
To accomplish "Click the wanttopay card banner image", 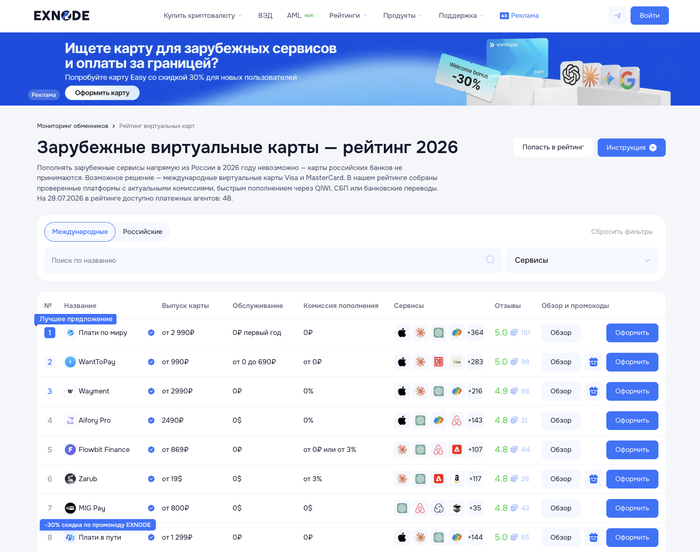I will (x=517, y=58).
